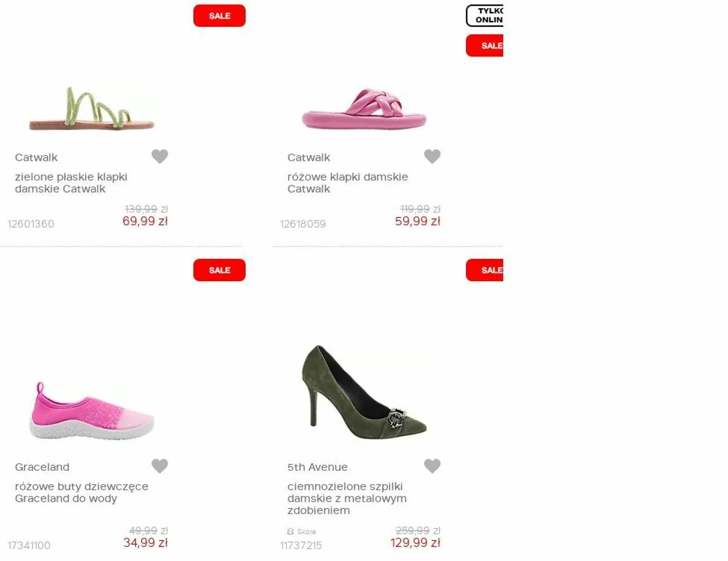Click the Skóra leather material icon
The height and width of the screenshot is (561, 728).
291,531
